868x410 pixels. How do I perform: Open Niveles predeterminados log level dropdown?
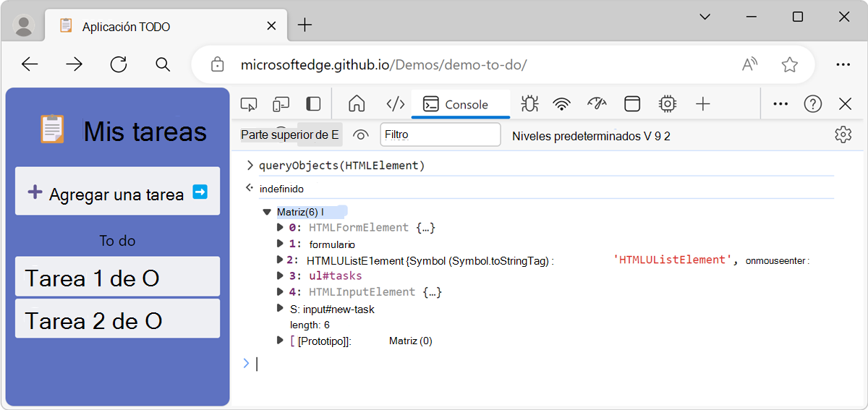tap(591, 135)
